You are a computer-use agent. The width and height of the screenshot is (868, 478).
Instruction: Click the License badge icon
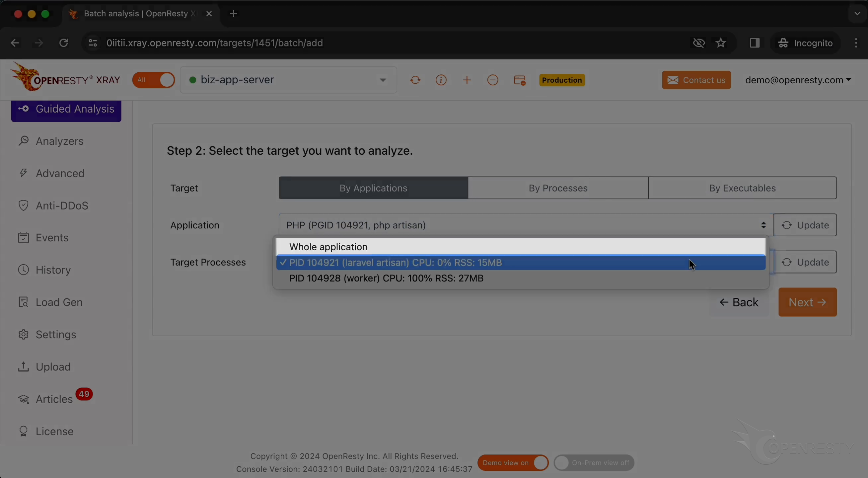click(x=23, y=431)
